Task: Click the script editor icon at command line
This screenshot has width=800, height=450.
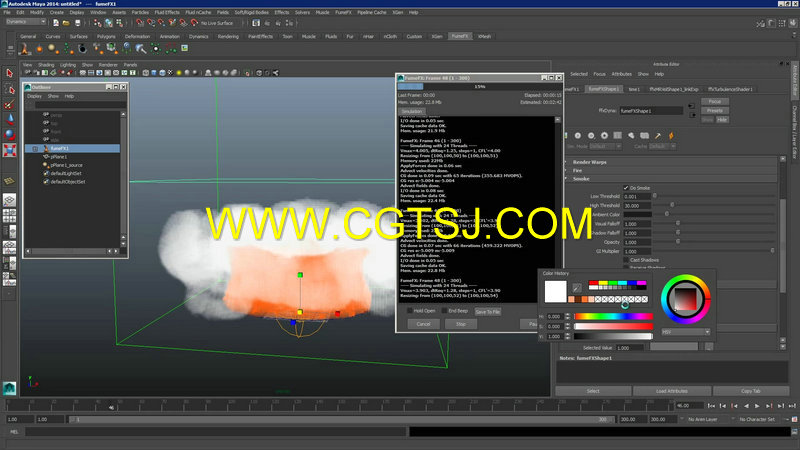Action: [x=794, y=432]
